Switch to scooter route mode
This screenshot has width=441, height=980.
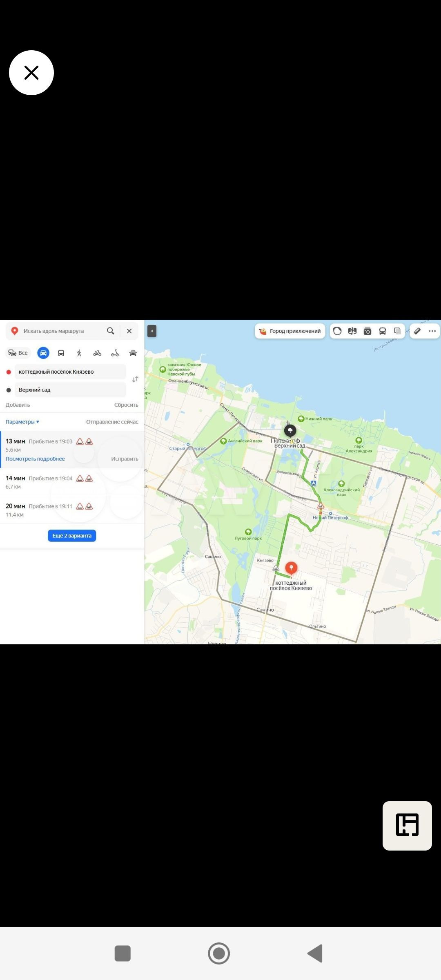pyautogui.click(x=115, y=353)
